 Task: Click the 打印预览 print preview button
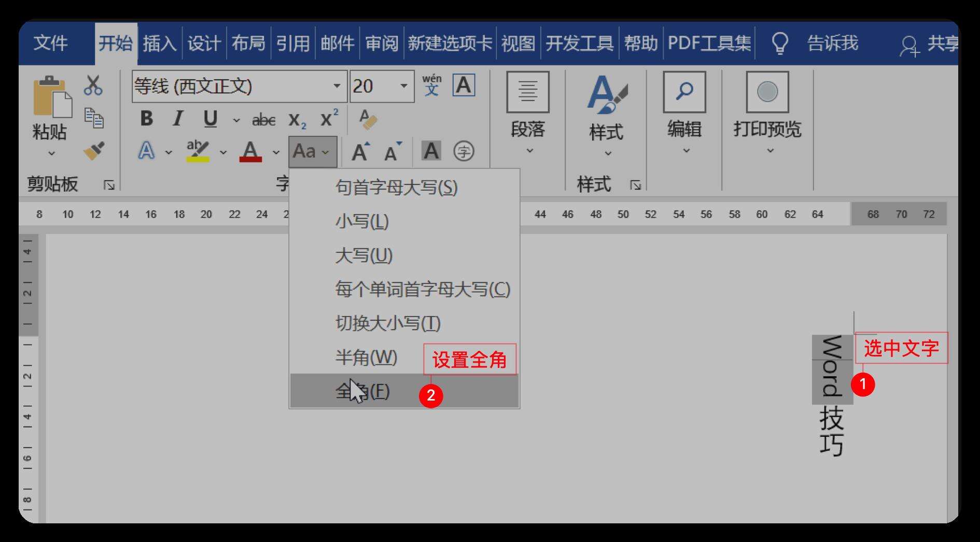click(767, 114)
